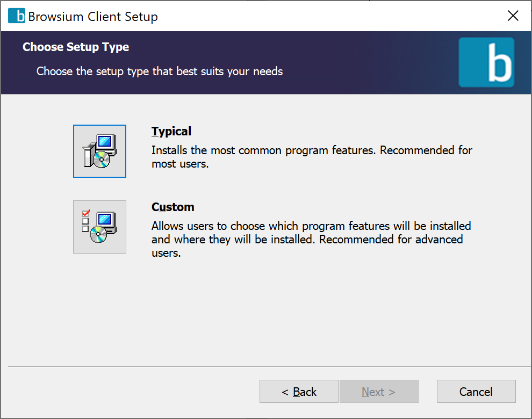Click the large Browsium logo in header

tap(486, 62)
